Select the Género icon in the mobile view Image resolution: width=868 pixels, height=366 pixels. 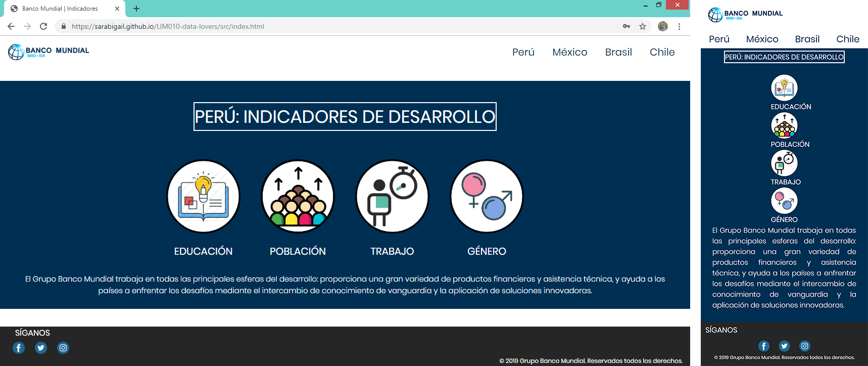784,201
